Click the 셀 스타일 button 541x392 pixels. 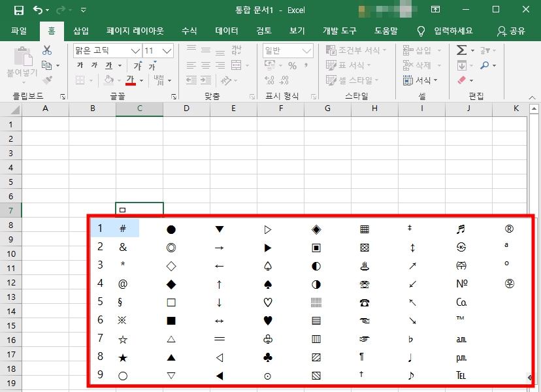[351, 79]
